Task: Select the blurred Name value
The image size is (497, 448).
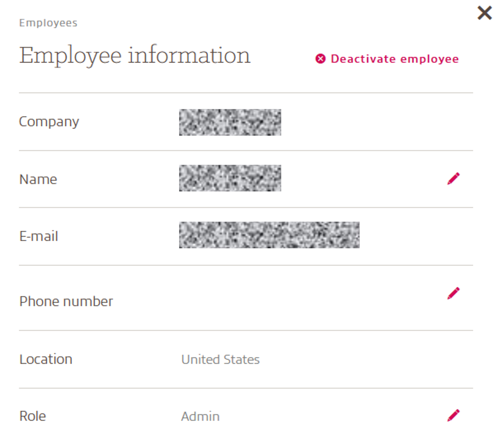Action: tap(230, 178)
